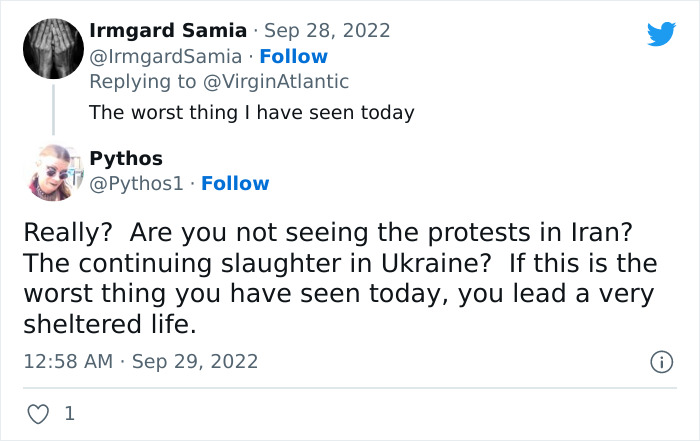Open the "worst thing I have seen today" tweet
700x441 pixels.
(x=251, y=112)
